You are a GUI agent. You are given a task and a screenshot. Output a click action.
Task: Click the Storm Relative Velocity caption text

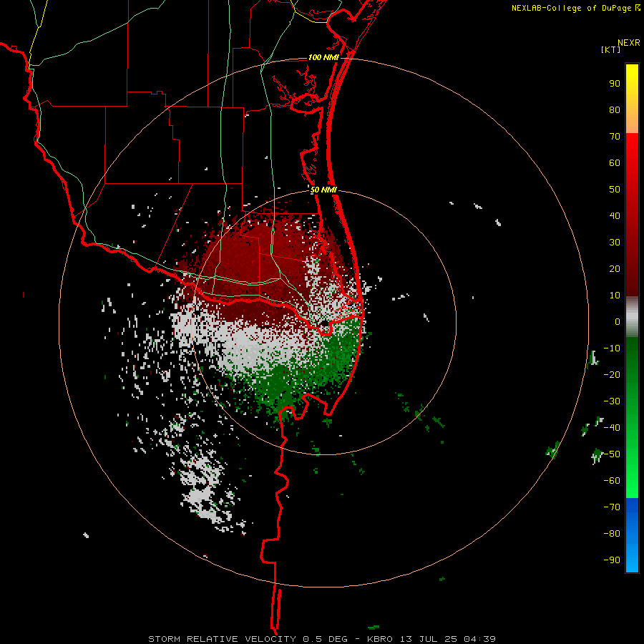point(322,639)
